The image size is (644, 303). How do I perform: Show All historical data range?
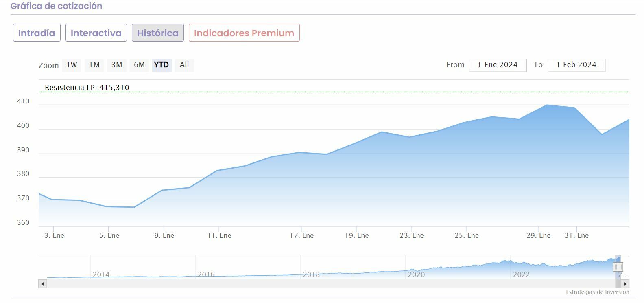[184, 65]
